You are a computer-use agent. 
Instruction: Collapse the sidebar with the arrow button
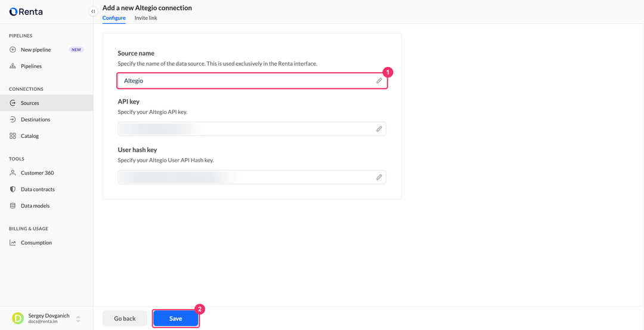93,11
